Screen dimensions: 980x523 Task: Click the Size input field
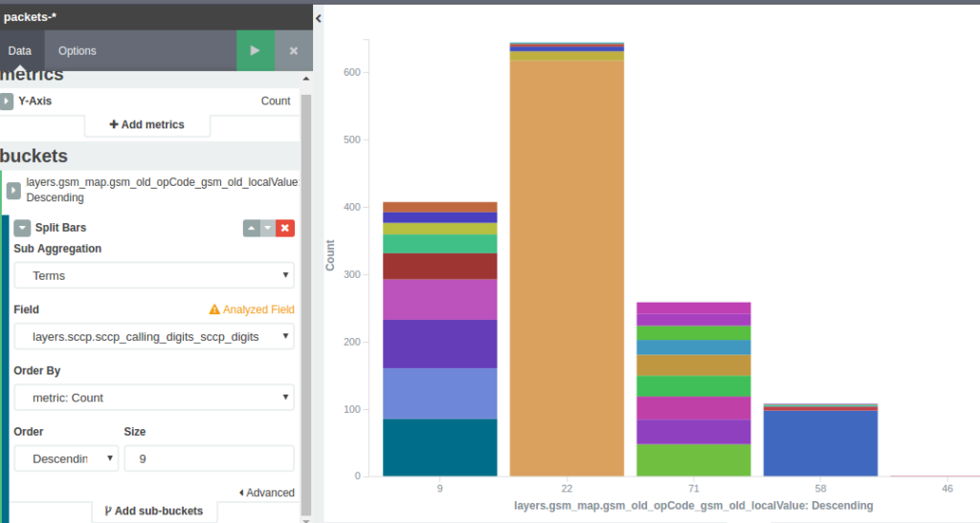coord(209,459)
